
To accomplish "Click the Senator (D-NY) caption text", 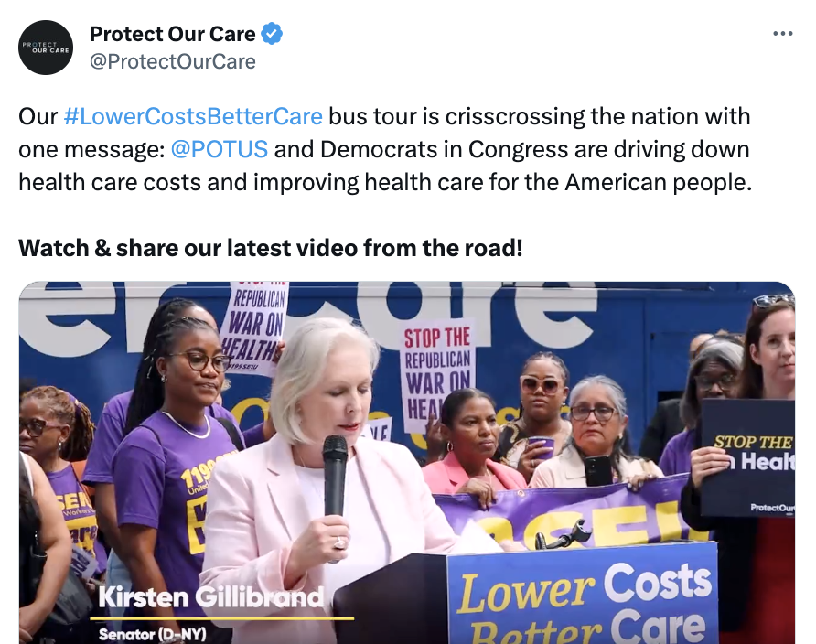I will pos(153,634).
